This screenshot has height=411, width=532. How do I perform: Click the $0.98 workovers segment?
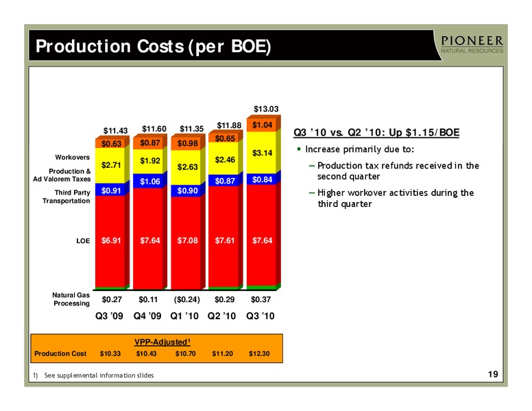[x=187, y=143]
